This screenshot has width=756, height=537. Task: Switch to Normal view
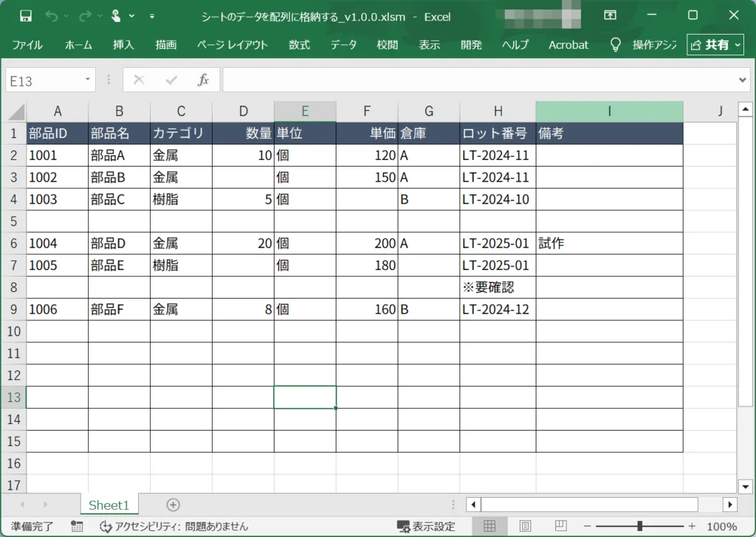pyautogui.click(x=489, y=527)
